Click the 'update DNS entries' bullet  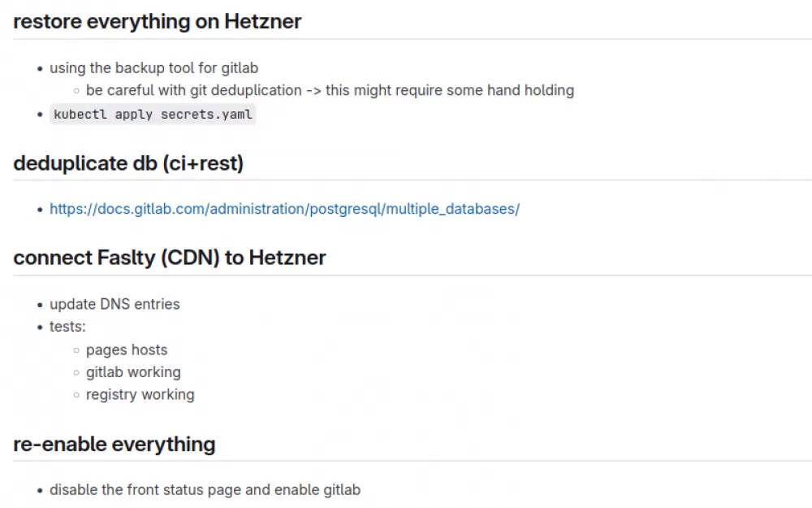(114, 304)
